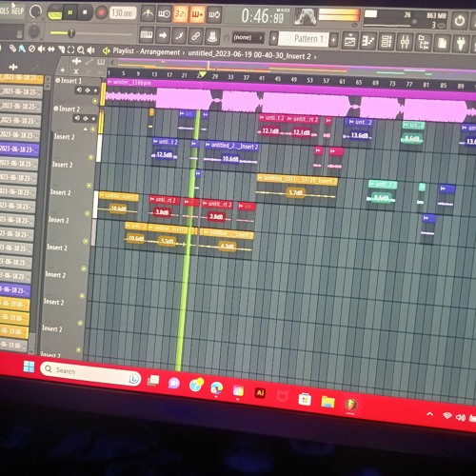Select the Slip tool in playlist toolbar

pyautogui.click(x=51, y=50)
